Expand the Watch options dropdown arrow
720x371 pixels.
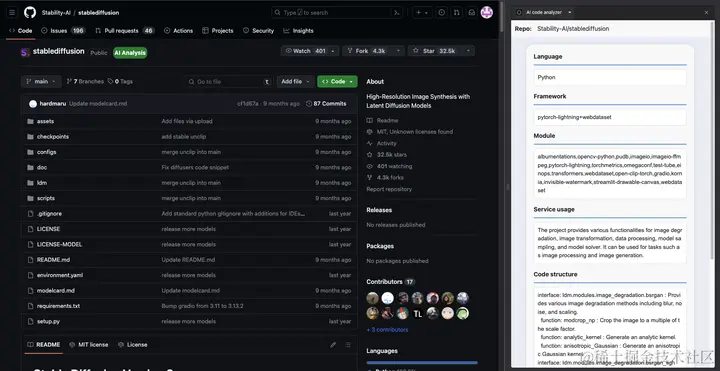(332, 51)
